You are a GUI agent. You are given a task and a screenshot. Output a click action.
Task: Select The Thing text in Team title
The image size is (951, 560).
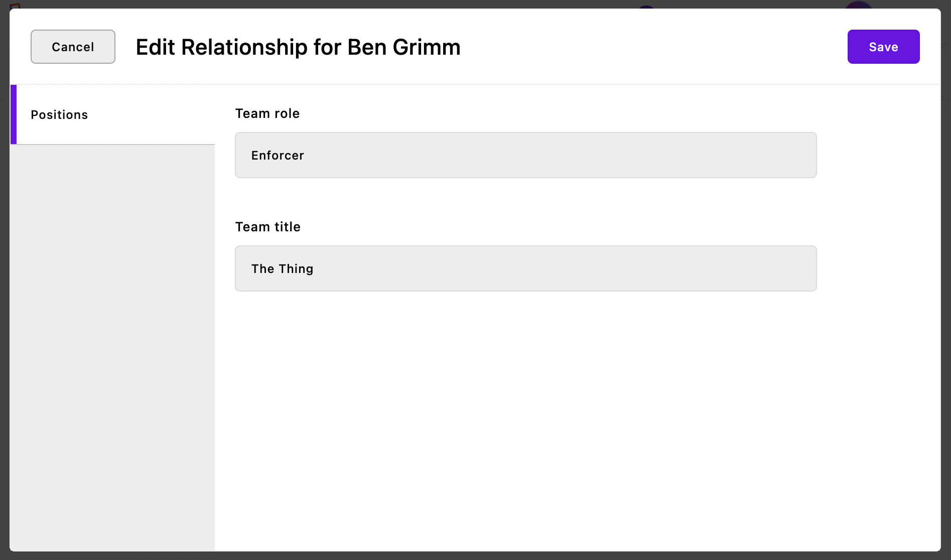click(282, 268)
